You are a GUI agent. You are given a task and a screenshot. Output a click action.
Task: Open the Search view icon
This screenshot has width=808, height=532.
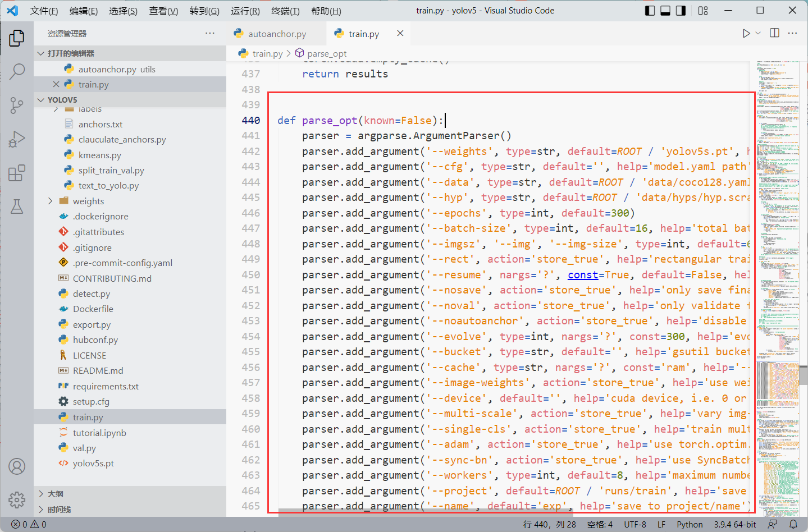(x=17, y=71)
